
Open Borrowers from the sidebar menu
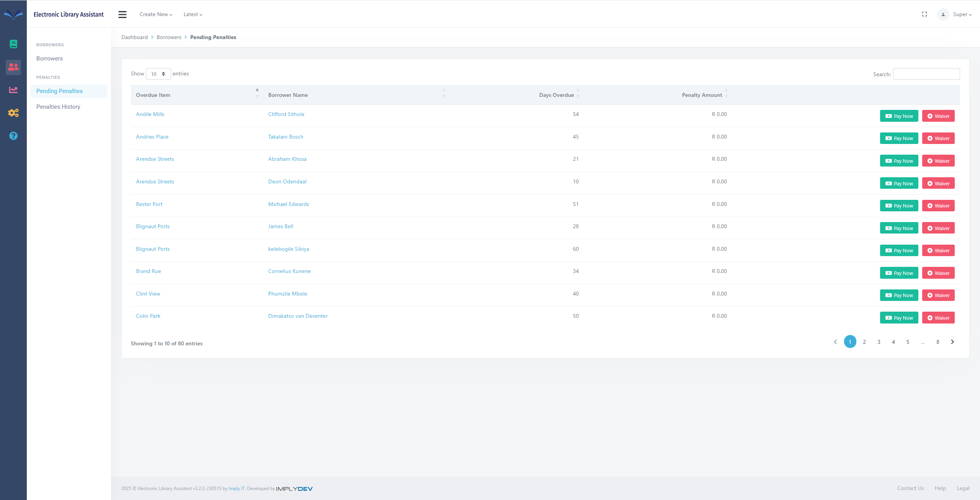point(49,58)
